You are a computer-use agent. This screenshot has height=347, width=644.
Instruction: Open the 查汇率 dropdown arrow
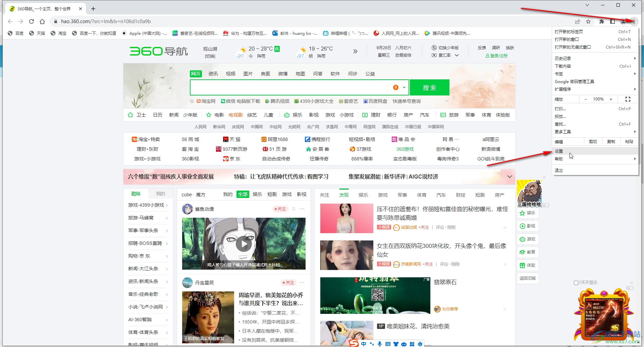457,55
